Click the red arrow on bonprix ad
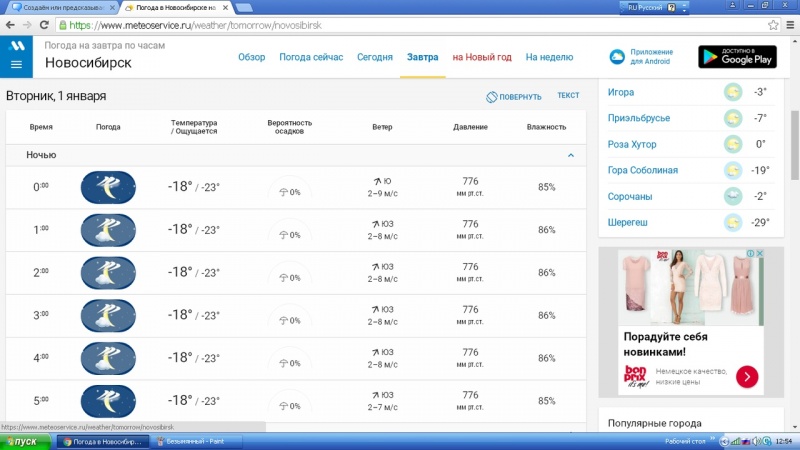 [x=747, y=376]
